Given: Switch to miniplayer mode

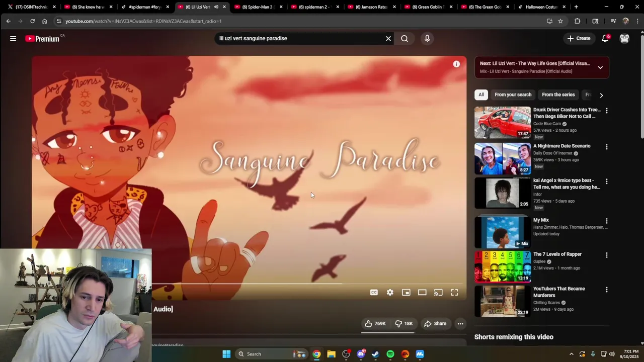Looking at the screenshot, I should tap(406, 292).
